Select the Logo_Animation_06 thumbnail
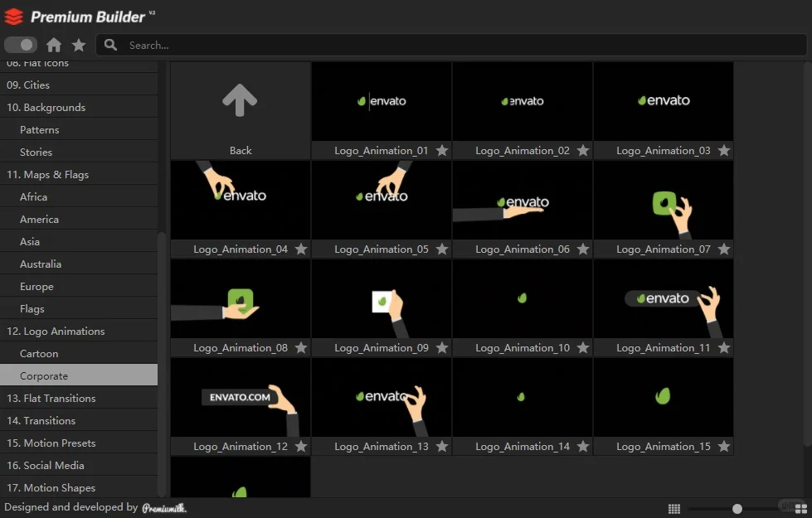812x518 pixels. (x=523, y=201)
